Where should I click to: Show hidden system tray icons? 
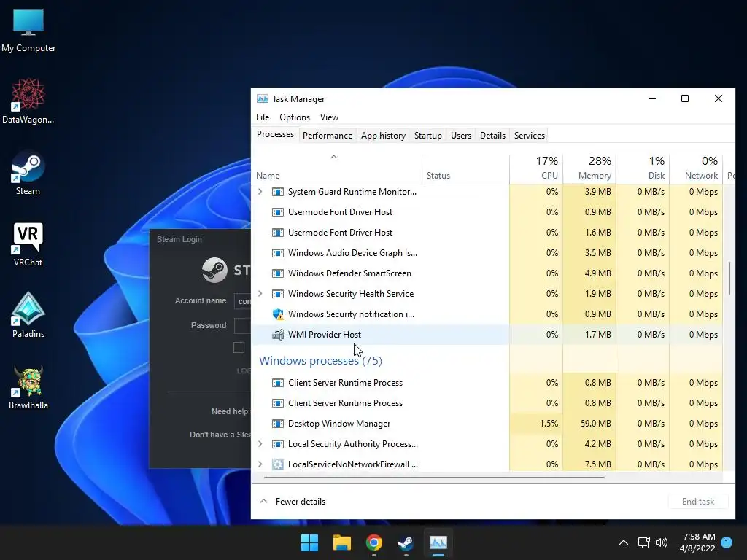click(x=623, y=542)
